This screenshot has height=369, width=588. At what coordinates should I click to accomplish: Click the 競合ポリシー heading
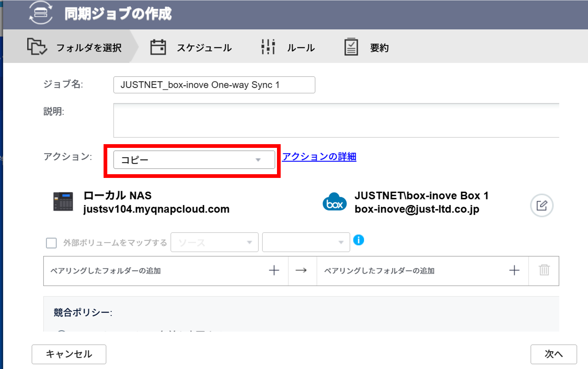coord(83,313)
